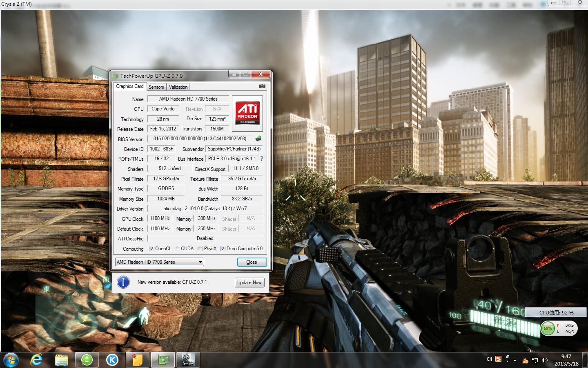Click the Bus Interface field PCI-E 3.0 x16
Image resolution: width=588 pixels, height=368 pixels.
232,159
